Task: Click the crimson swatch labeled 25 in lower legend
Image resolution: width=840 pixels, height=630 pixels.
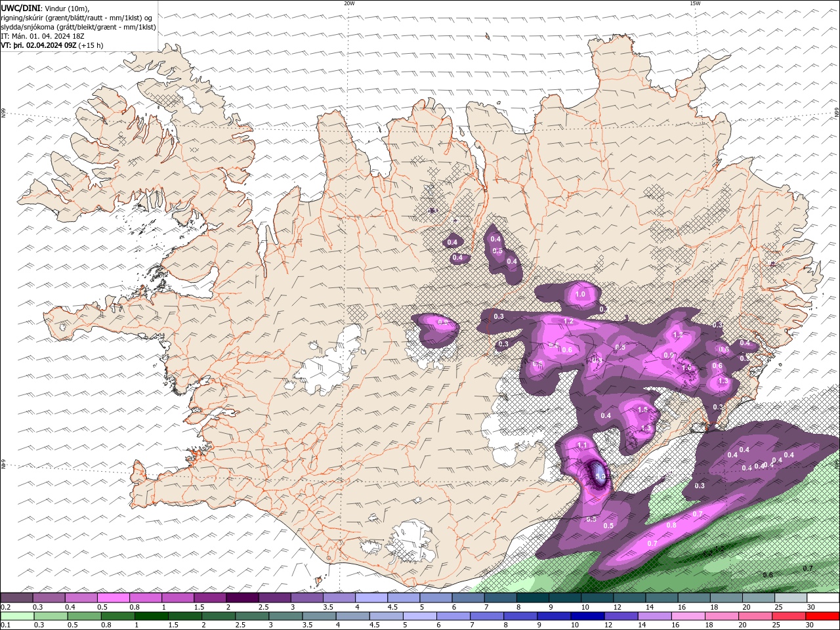Action: 789,616
